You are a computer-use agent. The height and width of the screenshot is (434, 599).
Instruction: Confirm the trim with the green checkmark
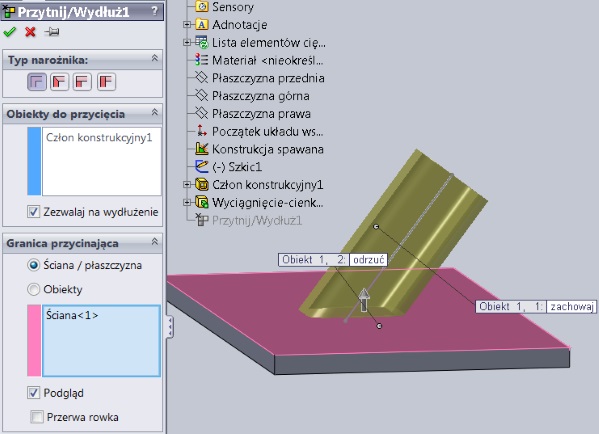point(9,32)
